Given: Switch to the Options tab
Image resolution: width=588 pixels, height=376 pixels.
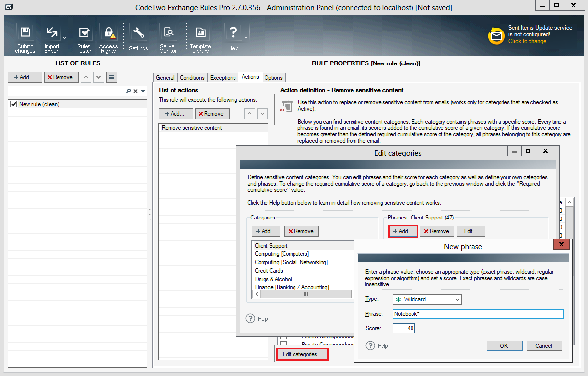Looking at the screenshot, I should (x=273, y=78).
